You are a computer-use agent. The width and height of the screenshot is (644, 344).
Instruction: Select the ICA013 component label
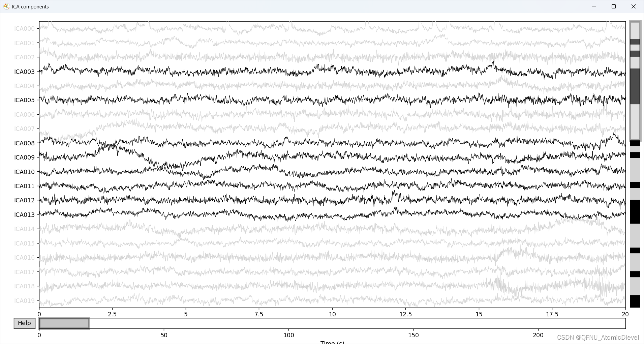click(24, 215)
